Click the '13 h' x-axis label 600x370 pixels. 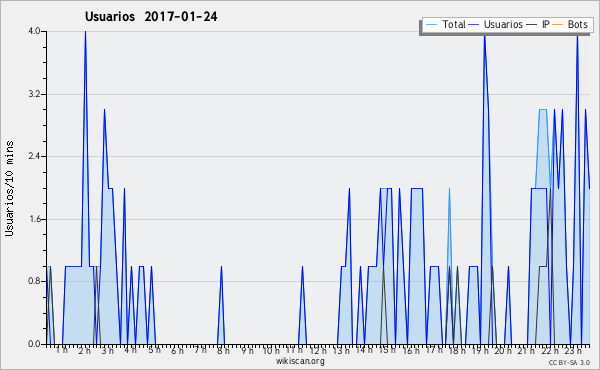(x=341, y=350)
